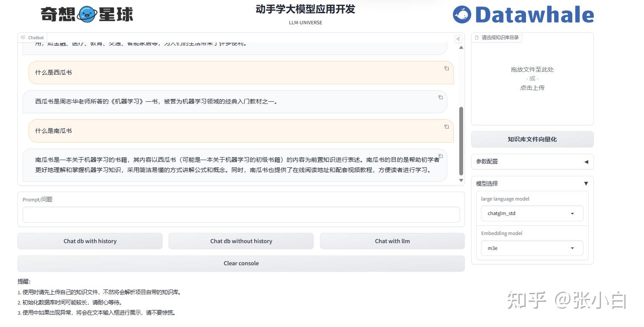Click the file icon beside 请选择知识库目录
Viewport: 644px width, 327px height.
(x=476, y=37)
